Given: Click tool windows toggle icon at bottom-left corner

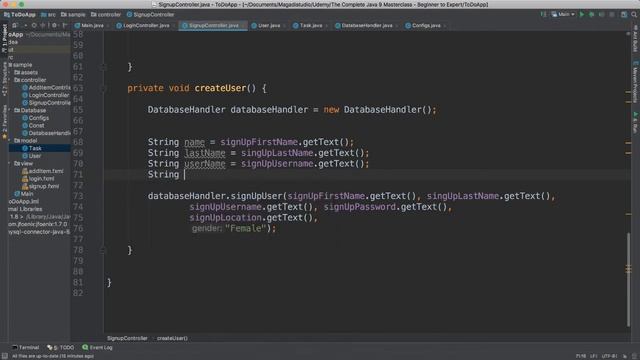Looking at the screenshot, I should 4,356.
